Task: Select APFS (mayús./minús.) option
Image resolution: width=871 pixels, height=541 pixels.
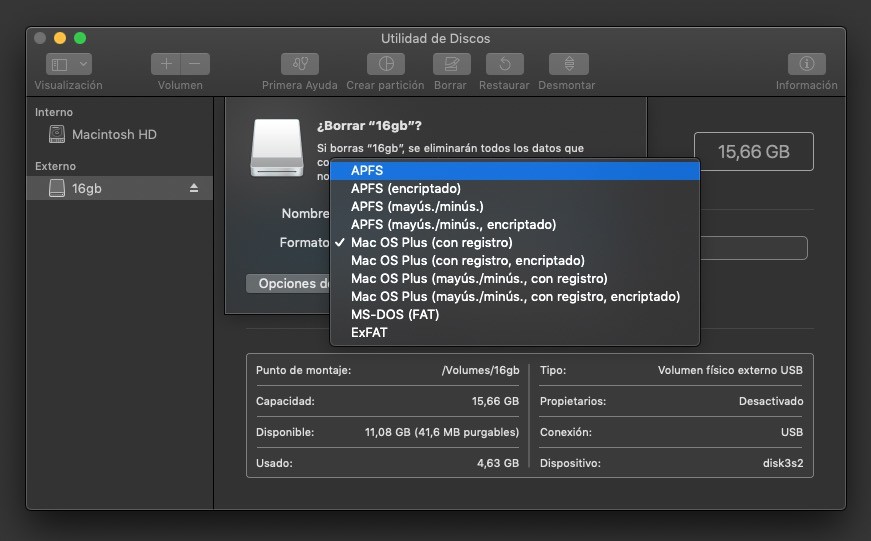Action: [411, 206]
